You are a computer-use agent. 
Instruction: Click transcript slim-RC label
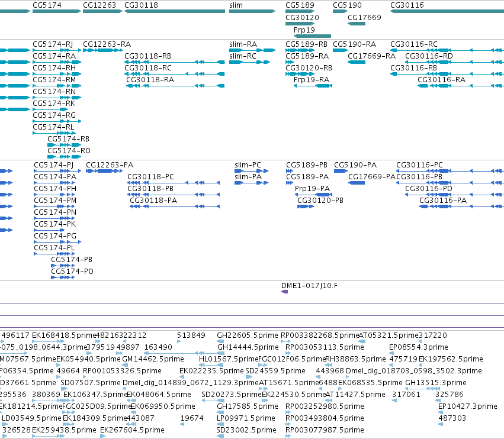243,56
